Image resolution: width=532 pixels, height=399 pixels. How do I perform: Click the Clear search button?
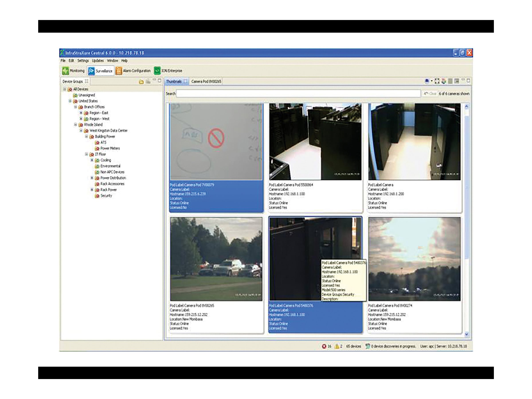click(x=430, y=94)
